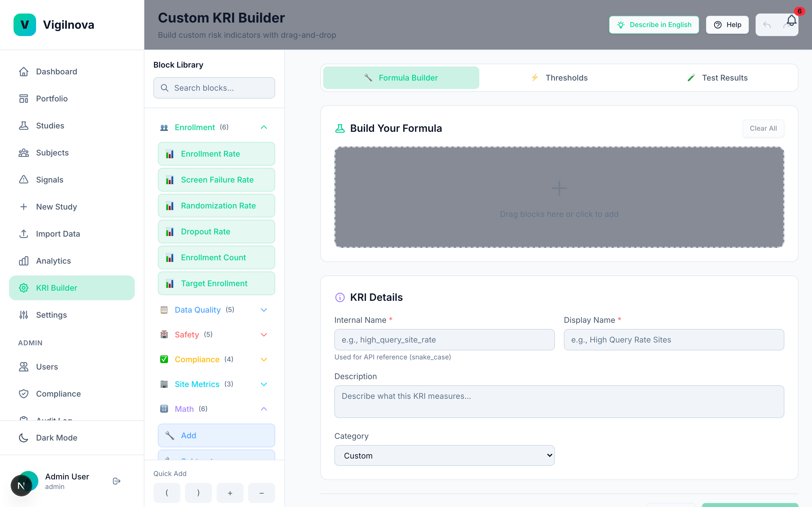
Task: Click the Describe in English button
Action: point(654,25)
